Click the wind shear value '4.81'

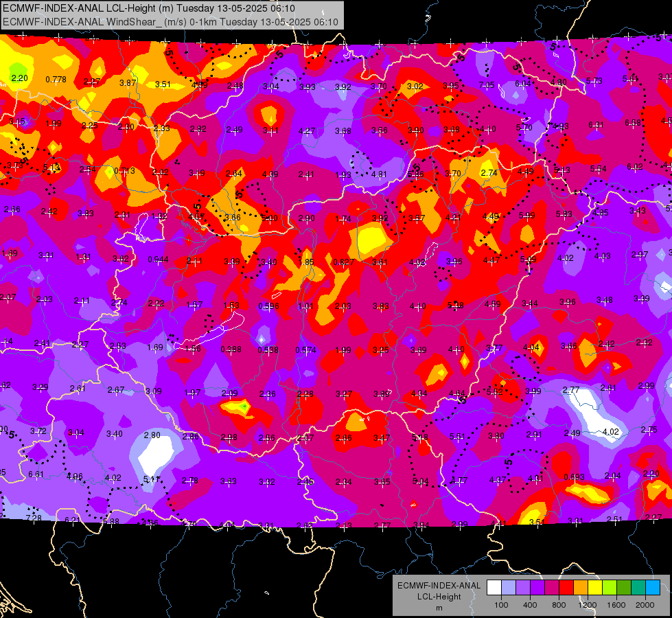click(379, 174)
